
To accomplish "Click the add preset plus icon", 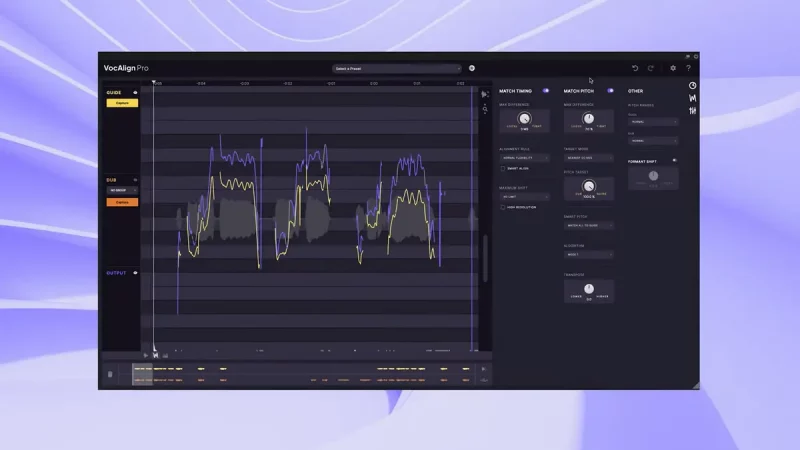I will 472,68.
